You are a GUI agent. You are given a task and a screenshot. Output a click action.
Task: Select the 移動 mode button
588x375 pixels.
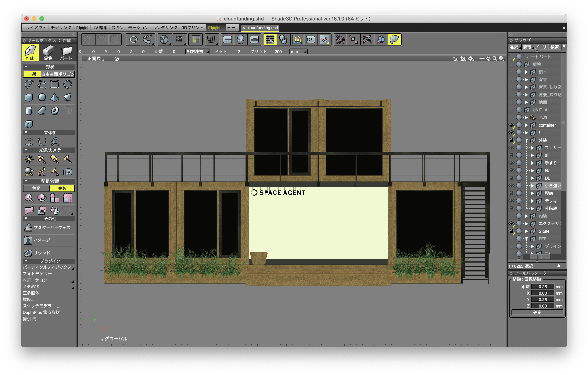[x=36, y=188]
